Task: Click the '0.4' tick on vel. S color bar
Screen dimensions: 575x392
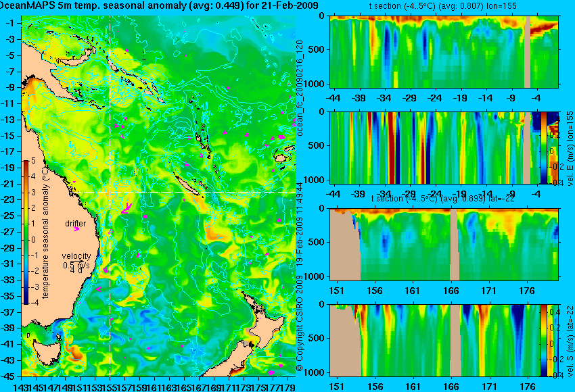Action: coord(554,312)
